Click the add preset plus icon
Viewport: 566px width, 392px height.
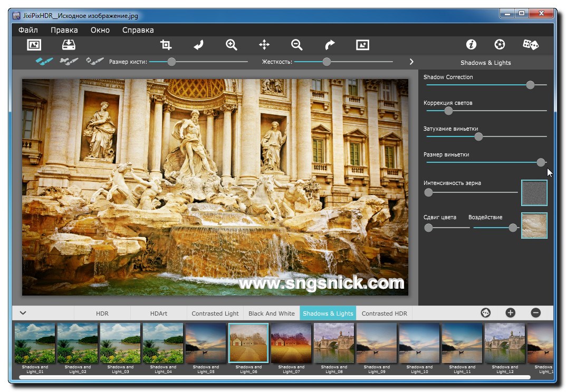pos(511,312)
